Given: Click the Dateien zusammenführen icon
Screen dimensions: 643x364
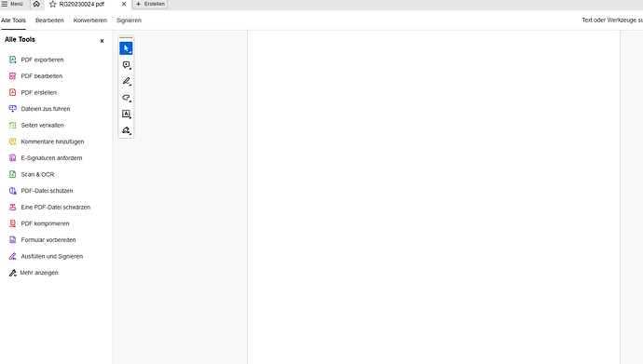Looking at the screenshot, I should tap(13, 109).
